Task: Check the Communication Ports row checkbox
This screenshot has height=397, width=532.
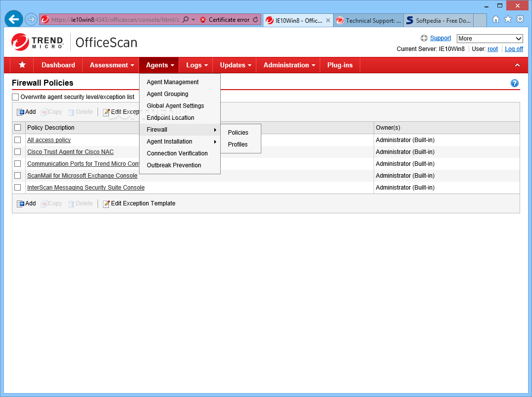Action: (x=18, y=163)
